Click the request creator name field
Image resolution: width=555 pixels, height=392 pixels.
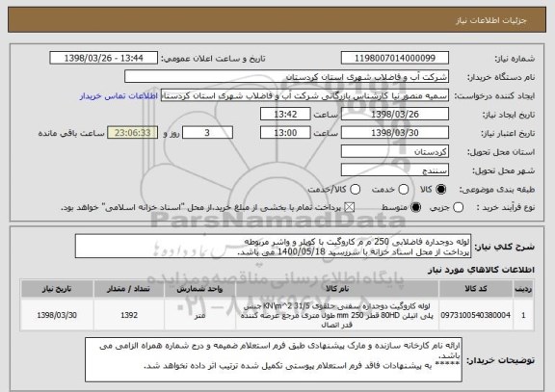click(304, 95)
